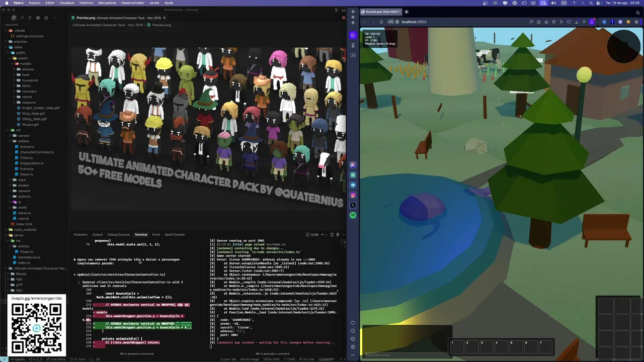This screenshot has width=644, height=362.
Task: Open Wizard.gltf in the explorer
Action: [30, 125]
